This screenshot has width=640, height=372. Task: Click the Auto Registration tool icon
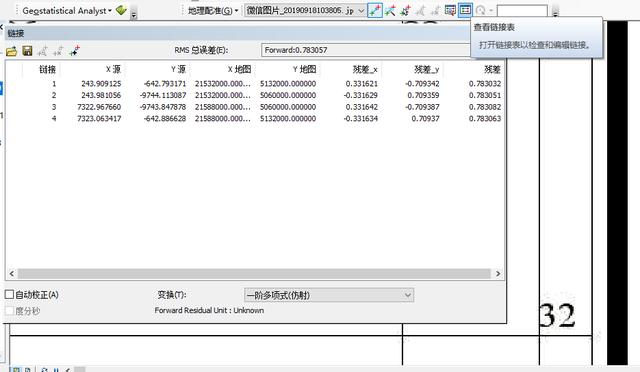tap(390, 11)
